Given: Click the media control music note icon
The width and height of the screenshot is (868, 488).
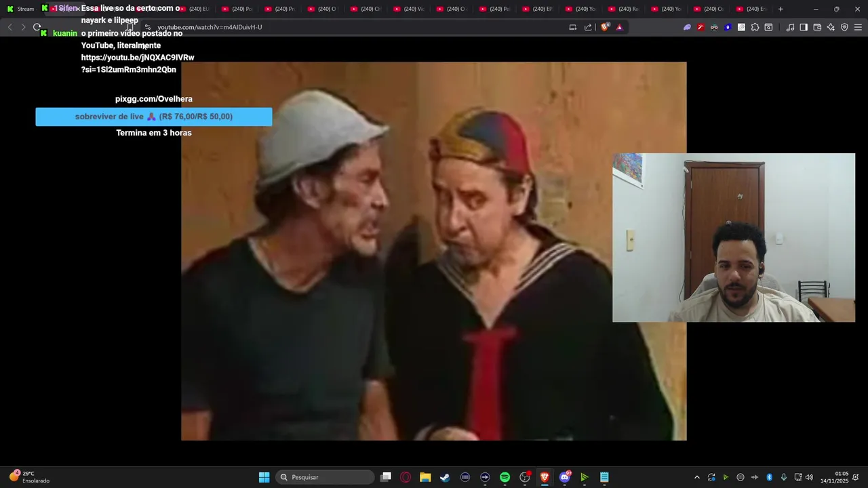Looking at the screenshot, I should (790, 27).
